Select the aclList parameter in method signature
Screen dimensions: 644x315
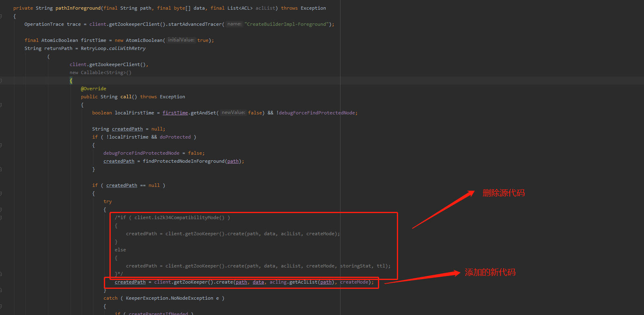(265, 8)
